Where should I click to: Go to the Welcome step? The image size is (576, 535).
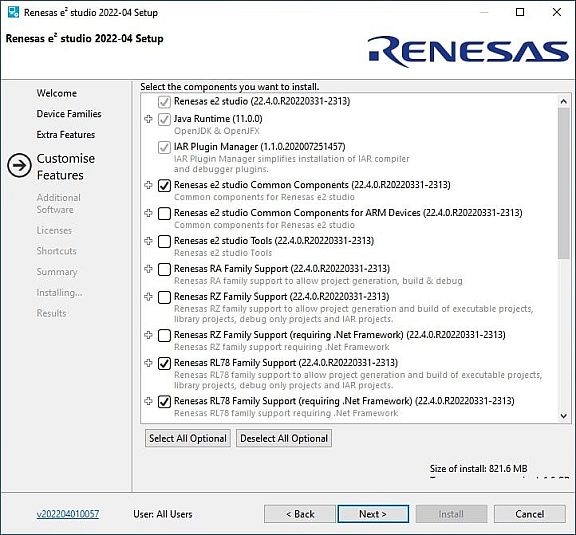(x=57, y=93)
